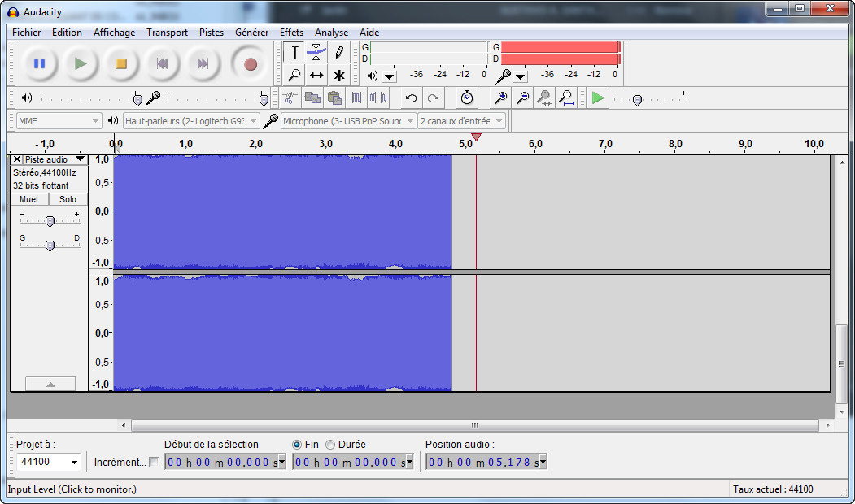Click the red Record button
This screenshot has width=855, height=504.
(251, 64)
